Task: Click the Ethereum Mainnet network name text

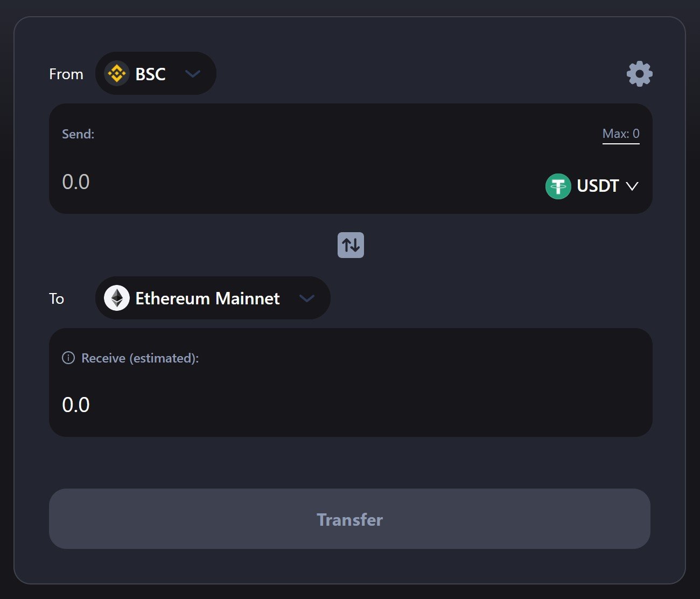Action: 207,298
